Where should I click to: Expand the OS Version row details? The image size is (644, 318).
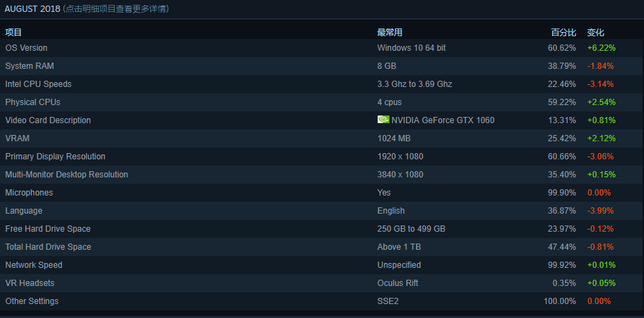tap(26, 48)
